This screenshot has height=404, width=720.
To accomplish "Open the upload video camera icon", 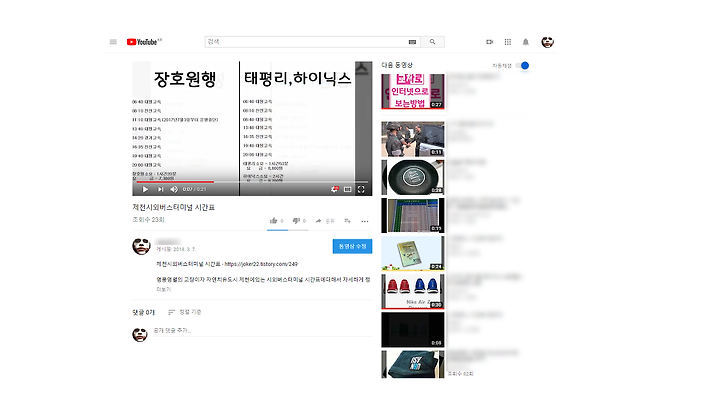I will coord(489,42).
